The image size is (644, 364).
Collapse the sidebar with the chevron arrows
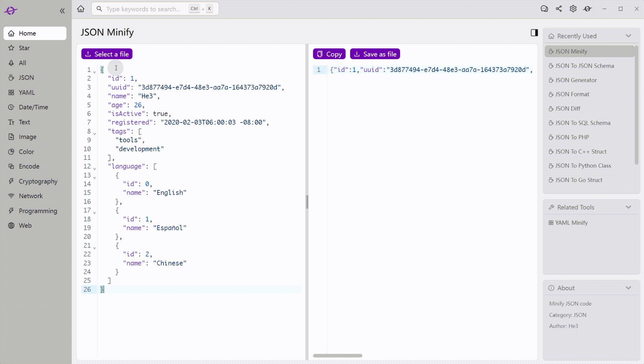coord(63,11)
